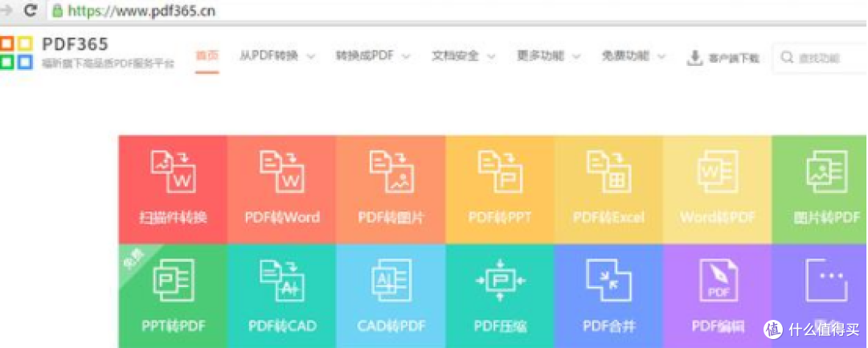Open the PDF压缩 tile icon
Image resolution: width=868 pixels, height=348 pixels.
[501, 280]
